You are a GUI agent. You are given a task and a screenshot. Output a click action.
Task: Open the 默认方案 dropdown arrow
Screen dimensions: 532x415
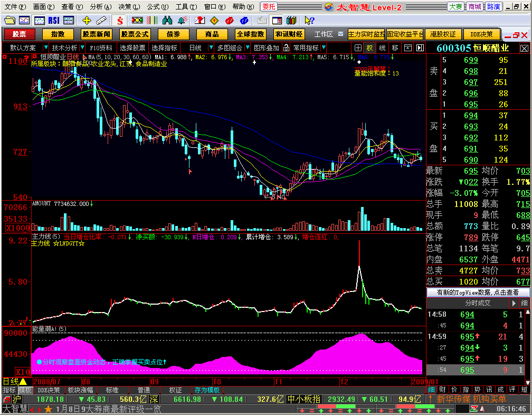click(45, 48)
